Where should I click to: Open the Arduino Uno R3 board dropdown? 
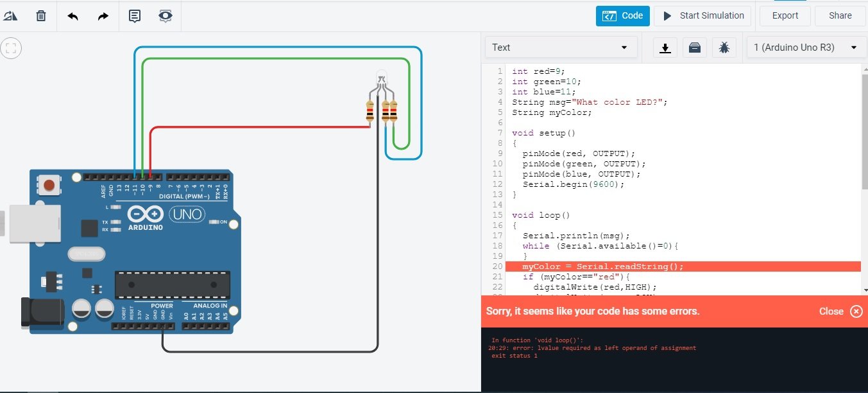click(806, 48)
